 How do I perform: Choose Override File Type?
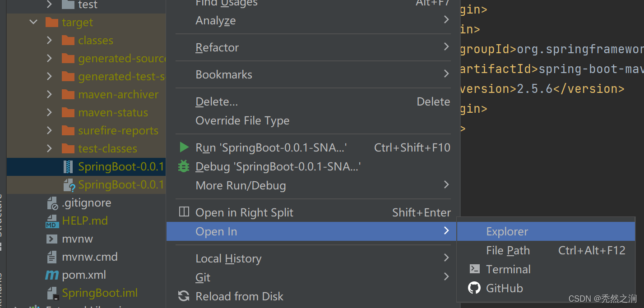[313, 121]
